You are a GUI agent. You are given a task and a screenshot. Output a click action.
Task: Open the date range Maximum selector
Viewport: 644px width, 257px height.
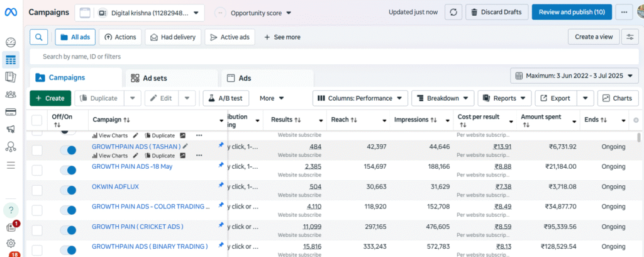click(x=574, y=76)
